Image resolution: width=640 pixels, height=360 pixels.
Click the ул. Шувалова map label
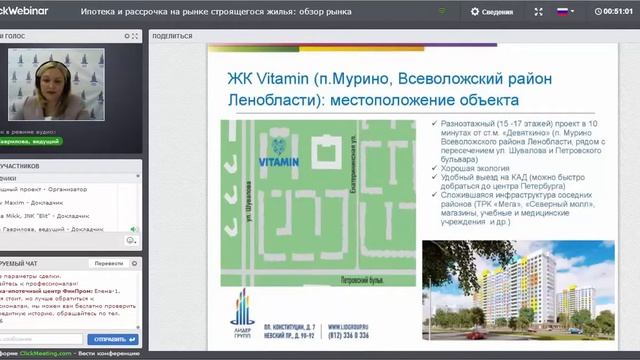click(x=249, y=201)
